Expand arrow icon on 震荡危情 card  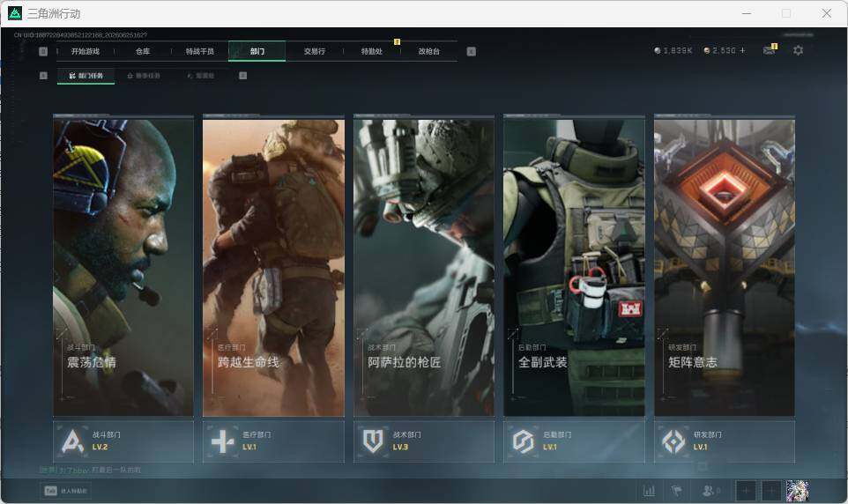tap(62, 334)
